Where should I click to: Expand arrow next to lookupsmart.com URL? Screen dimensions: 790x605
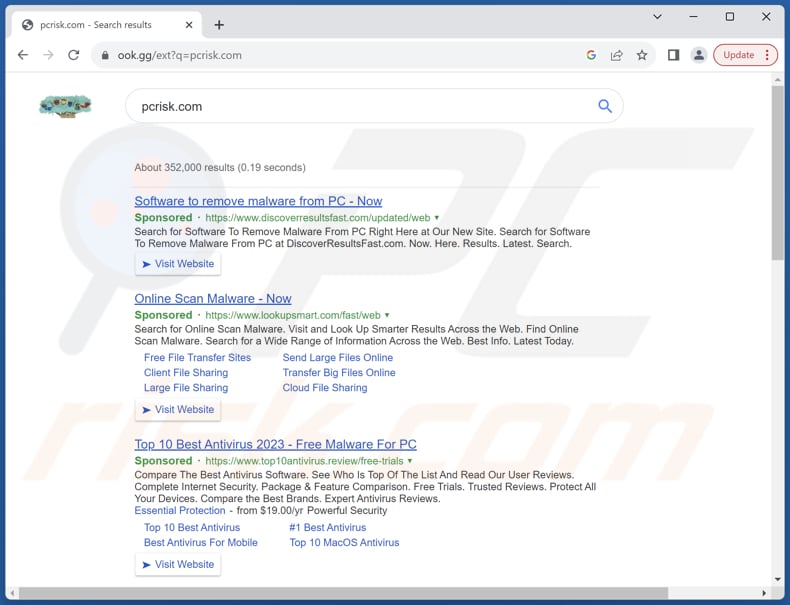387,315
